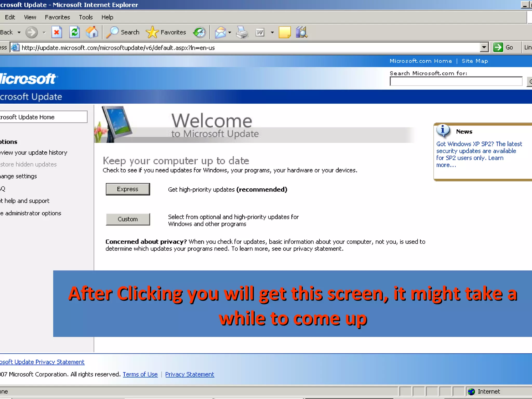Click the Home page icon
This screenshot has width=532, height=399.
(x=92, y=32)
